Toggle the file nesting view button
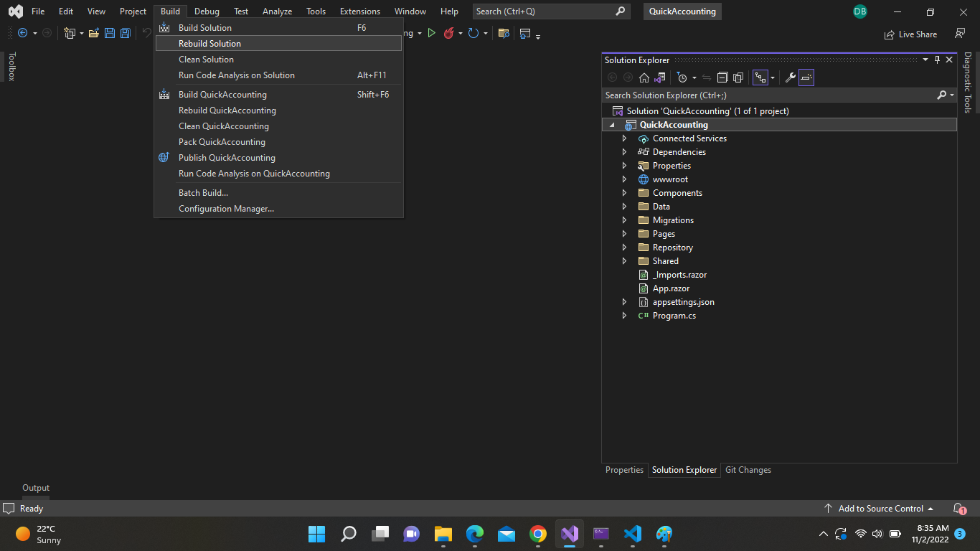 (760, 77)
